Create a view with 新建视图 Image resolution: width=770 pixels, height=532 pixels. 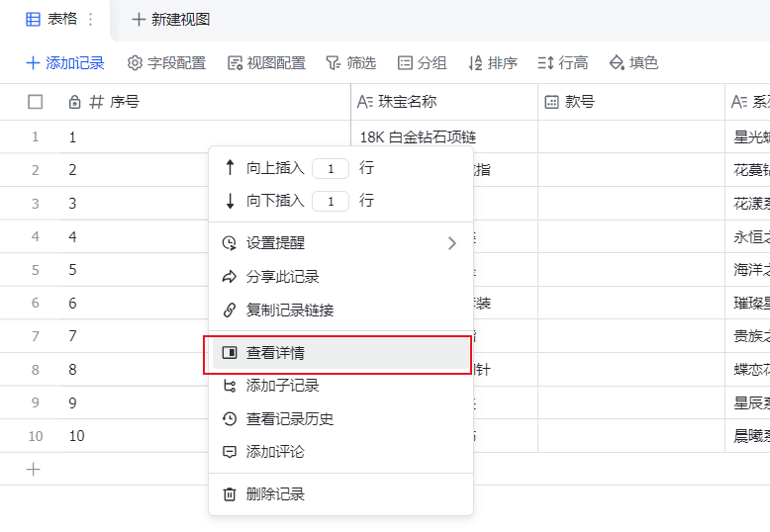[170, 20]
